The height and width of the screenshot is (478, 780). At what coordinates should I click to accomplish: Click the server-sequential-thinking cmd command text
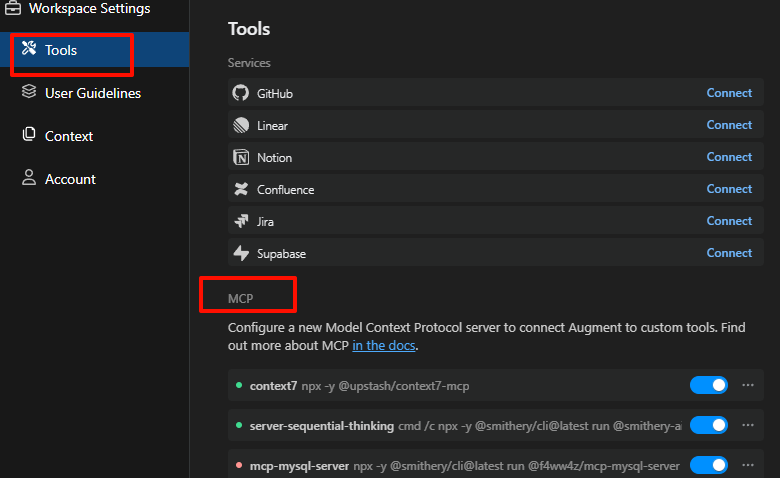click(x=540, y=426)
